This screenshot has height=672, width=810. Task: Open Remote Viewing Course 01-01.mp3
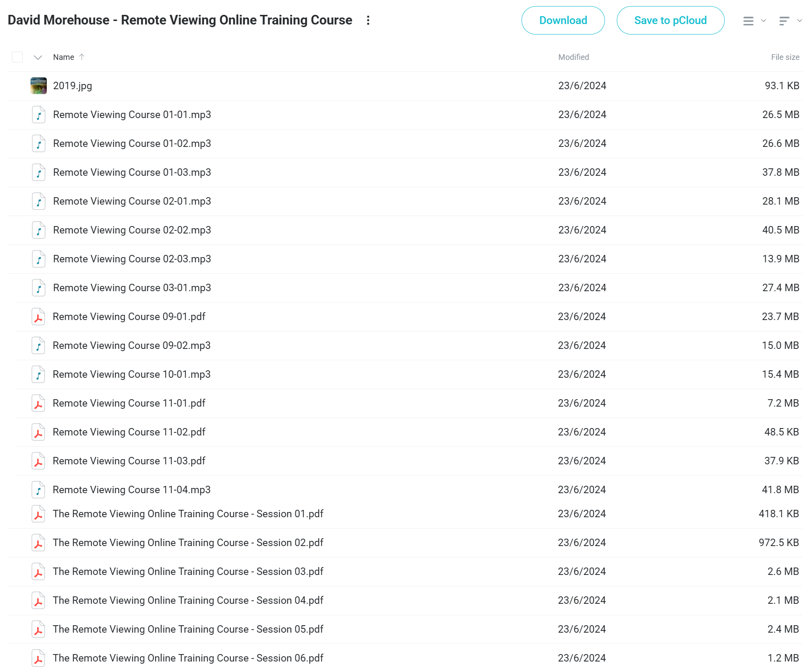pos(132,115)
